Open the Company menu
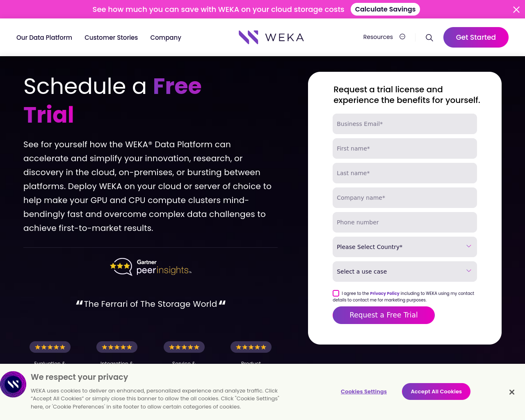 click(166, 37)
